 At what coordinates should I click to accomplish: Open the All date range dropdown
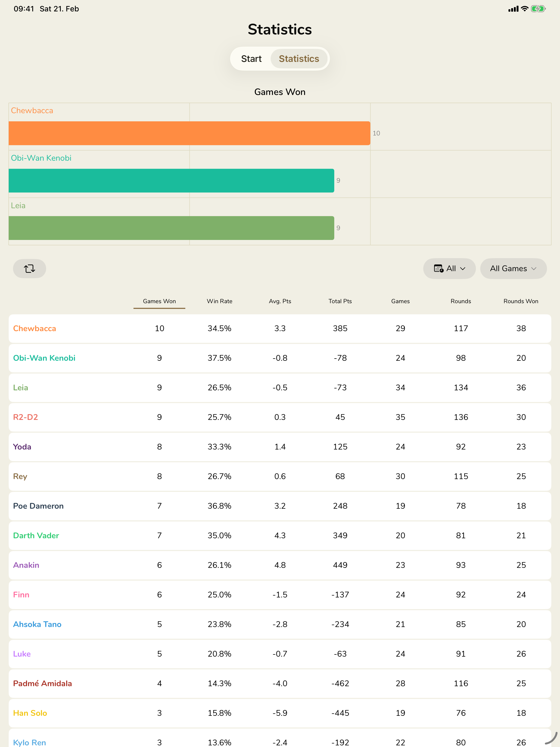click(x=449, y=268)
